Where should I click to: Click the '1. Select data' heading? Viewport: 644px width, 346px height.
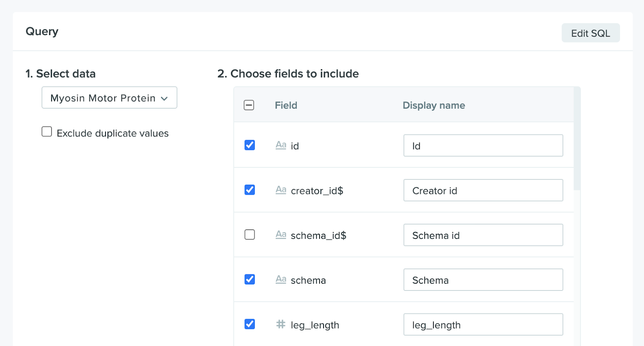pyautogui.click(x=61, y=74)
